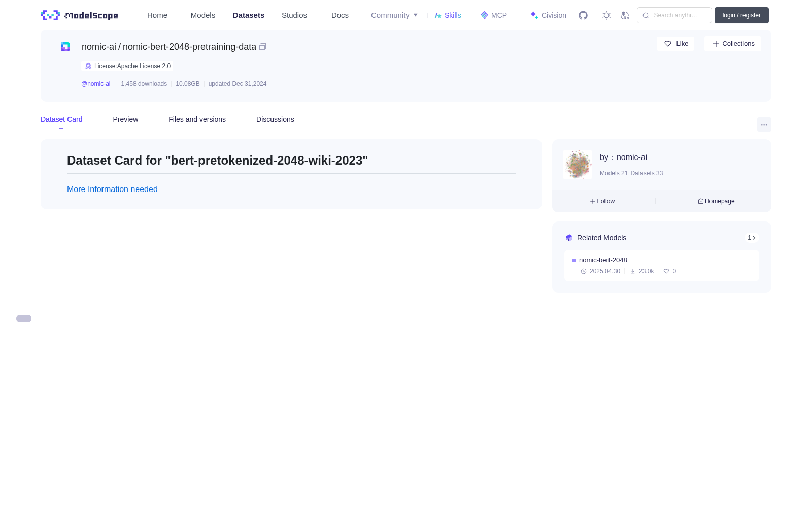Add dataset to Collections
Screen dimensions: 812x508
coord(733,44)
